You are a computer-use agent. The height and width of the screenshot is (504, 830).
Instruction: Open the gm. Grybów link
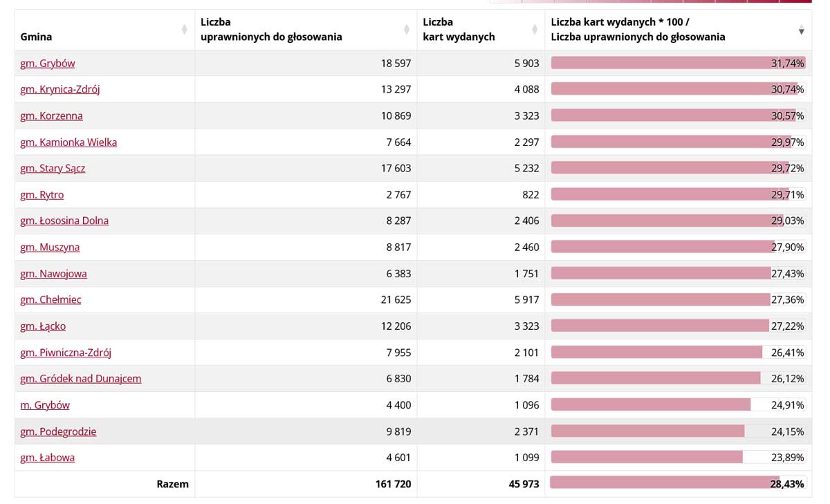[48, 63]
